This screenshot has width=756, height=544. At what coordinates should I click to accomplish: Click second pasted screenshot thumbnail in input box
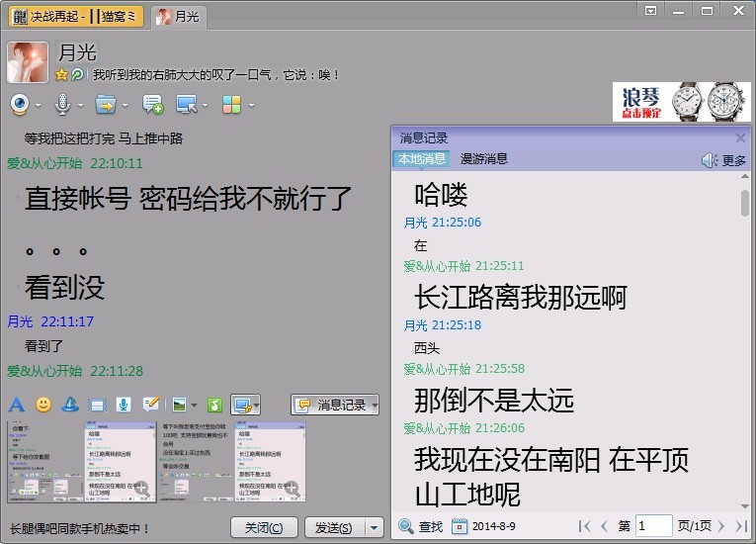(232, 462)
